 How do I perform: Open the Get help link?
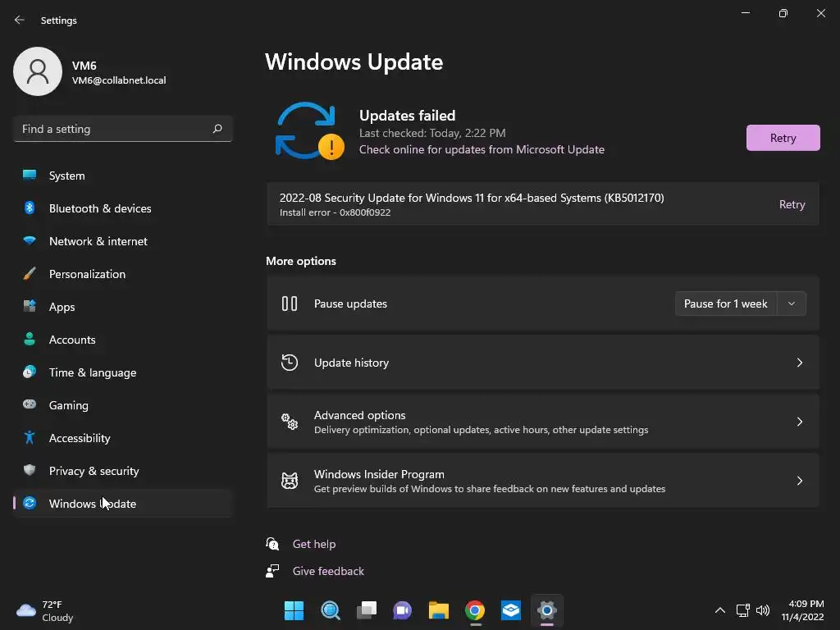pyautogui.click(x=314, y=544)
